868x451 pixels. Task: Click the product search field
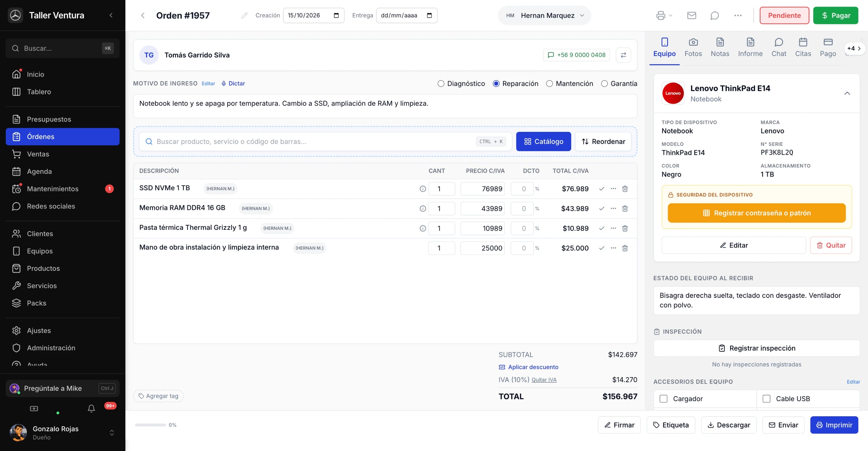[x=325, y=142]
